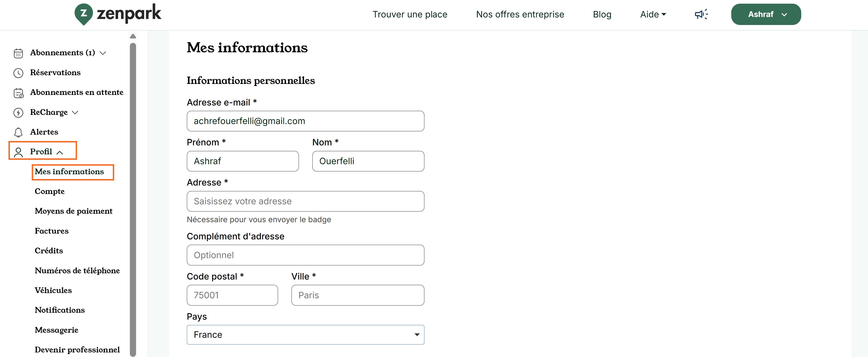
Task: Click the megaphone announcements icon
Action: [x=701, y=14]
